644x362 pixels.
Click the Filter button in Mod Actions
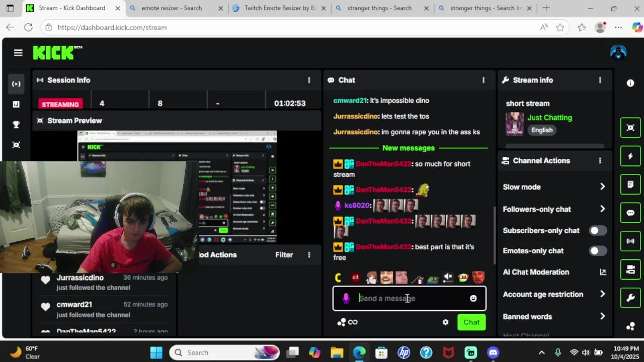coord(284,255)
